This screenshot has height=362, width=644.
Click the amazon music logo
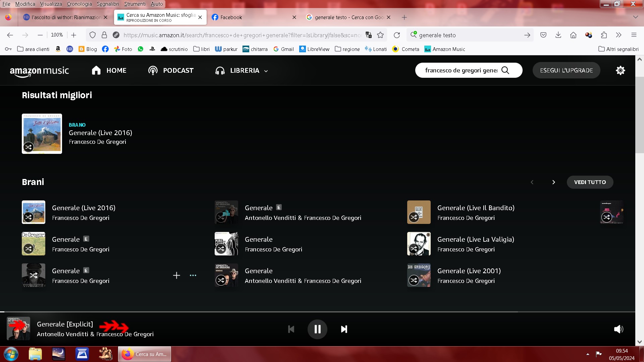coord(39,71)
